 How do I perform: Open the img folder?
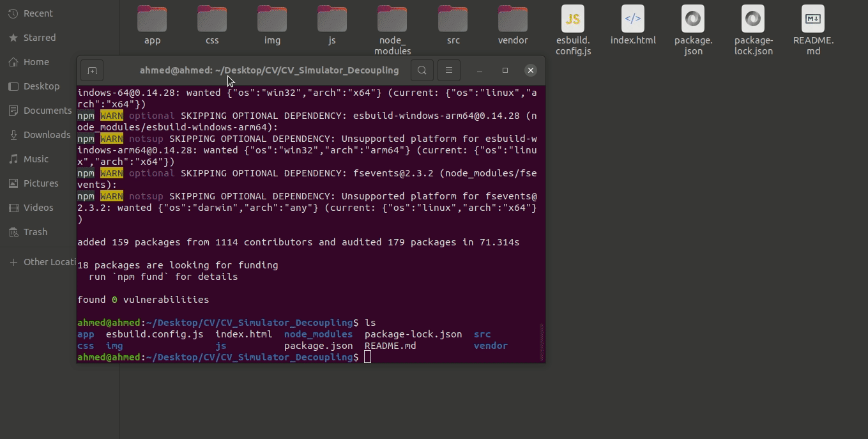271,19
